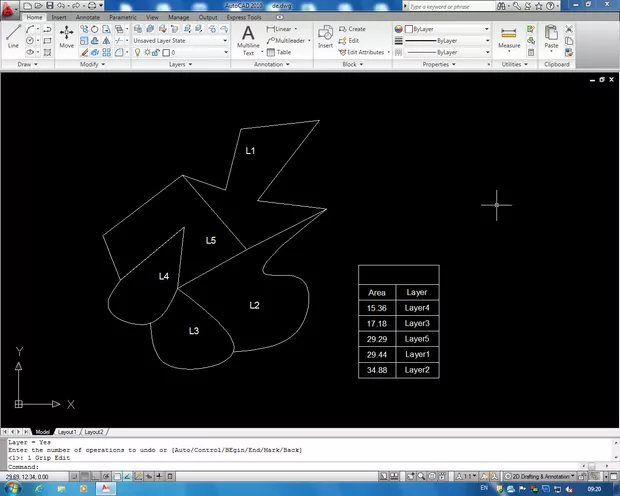Click the keyword search input field
This screenshot has height=496, width=620.
click(445, 5)
